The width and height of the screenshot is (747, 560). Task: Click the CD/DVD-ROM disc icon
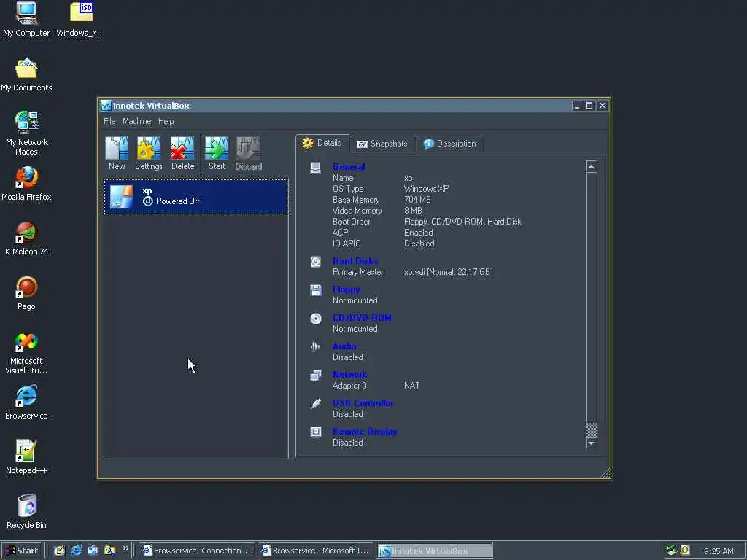[315, 319]
